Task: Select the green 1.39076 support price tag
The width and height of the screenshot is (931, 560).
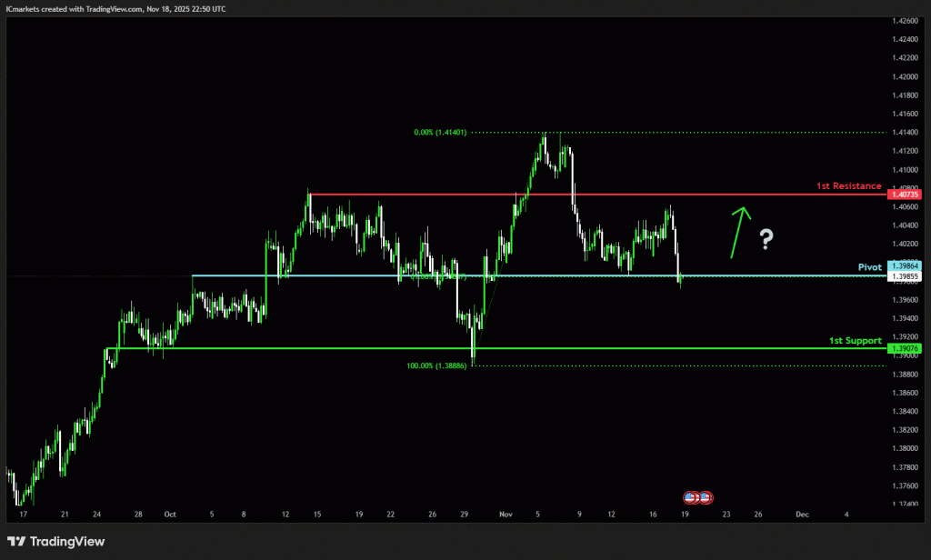Action: pyautogui.click(x=906, y=349)
